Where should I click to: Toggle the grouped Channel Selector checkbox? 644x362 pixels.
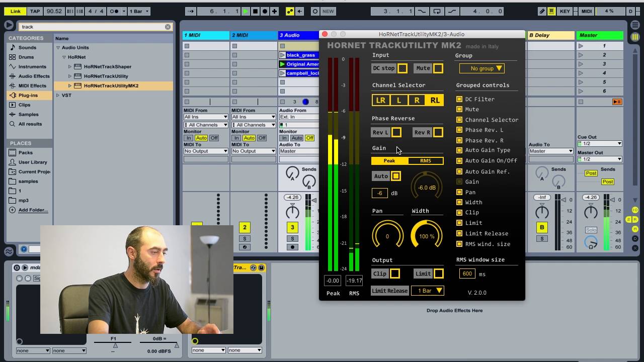tap(459, 120)
